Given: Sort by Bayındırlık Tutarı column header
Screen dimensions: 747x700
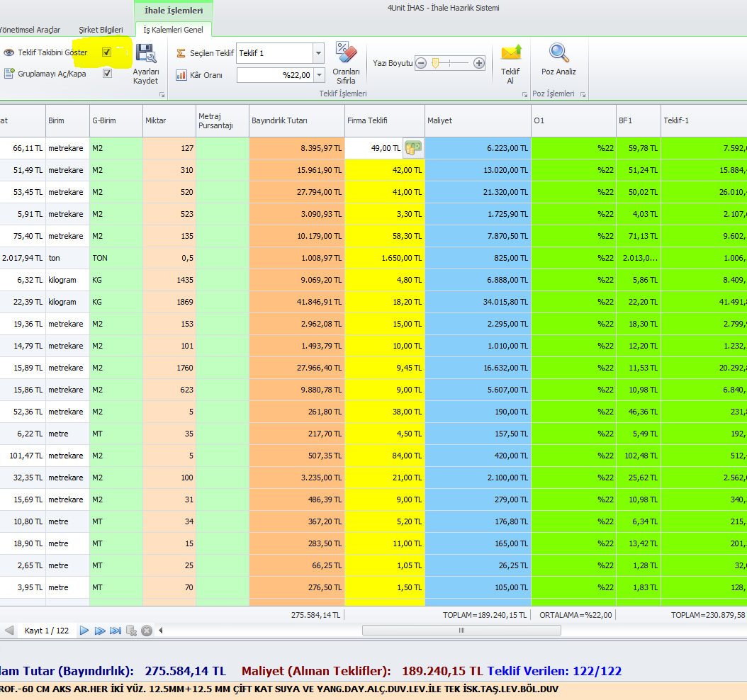Looking at the screenshot, I should tap(296, 120).
